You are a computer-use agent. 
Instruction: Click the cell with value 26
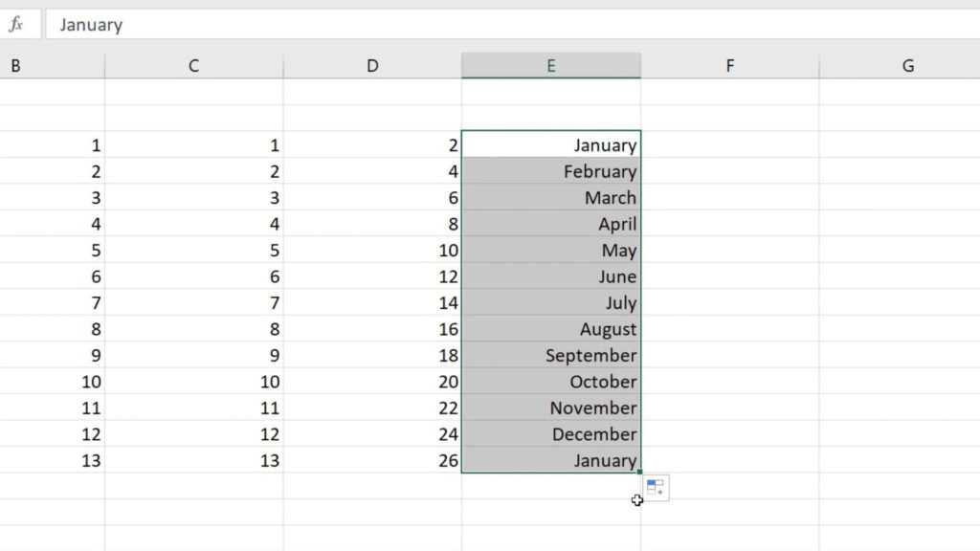[372, 460]
